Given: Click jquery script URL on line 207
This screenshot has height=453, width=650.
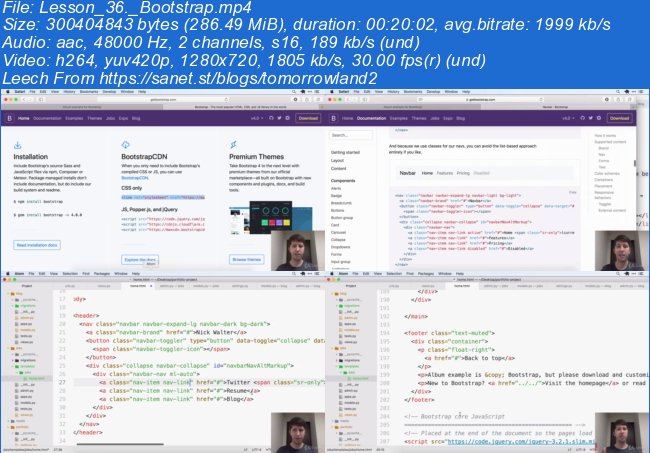Looking at the screenshot, I should point(521,441).
